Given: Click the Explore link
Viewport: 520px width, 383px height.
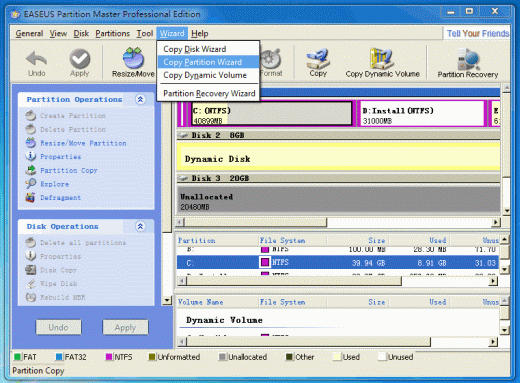Looking at the screenshot, I should click(x=54, y=184).
